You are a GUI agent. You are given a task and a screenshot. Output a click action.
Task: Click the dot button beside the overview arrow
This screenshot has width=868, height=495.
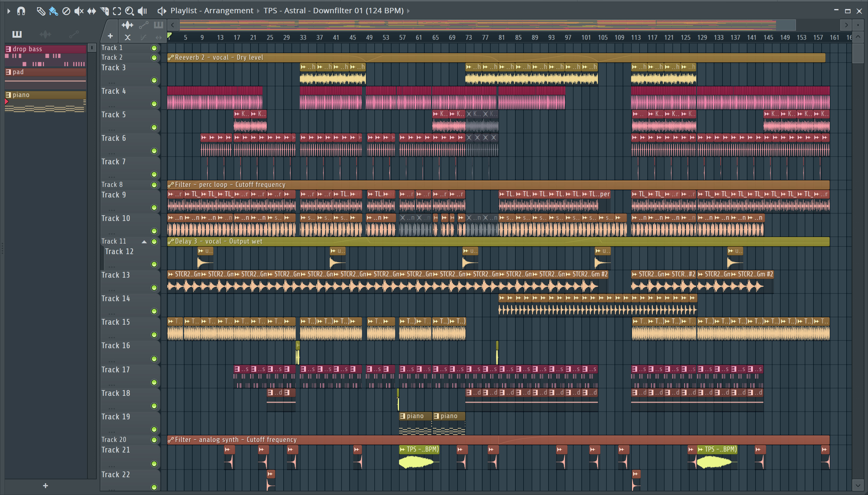click(x=858, y=25)
